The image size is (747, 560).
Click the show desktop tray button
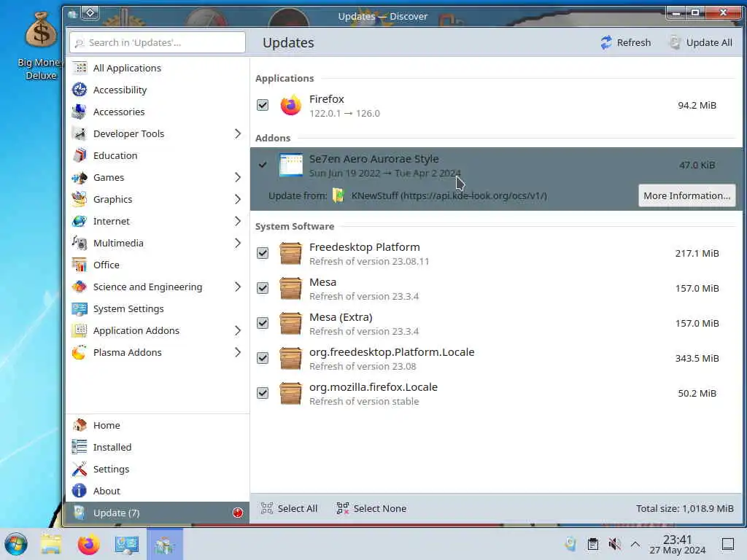click(x=728, y=544)
